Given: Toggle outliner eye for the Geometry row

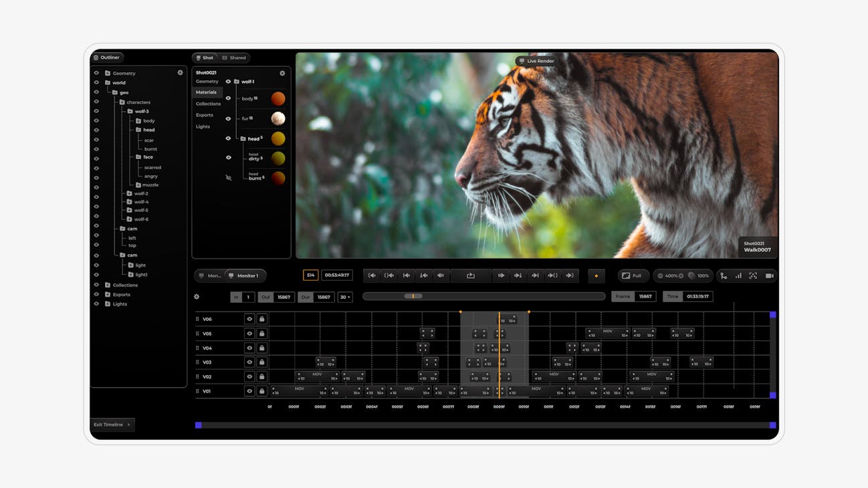Looking at the screenshot, I should point(96,74).
